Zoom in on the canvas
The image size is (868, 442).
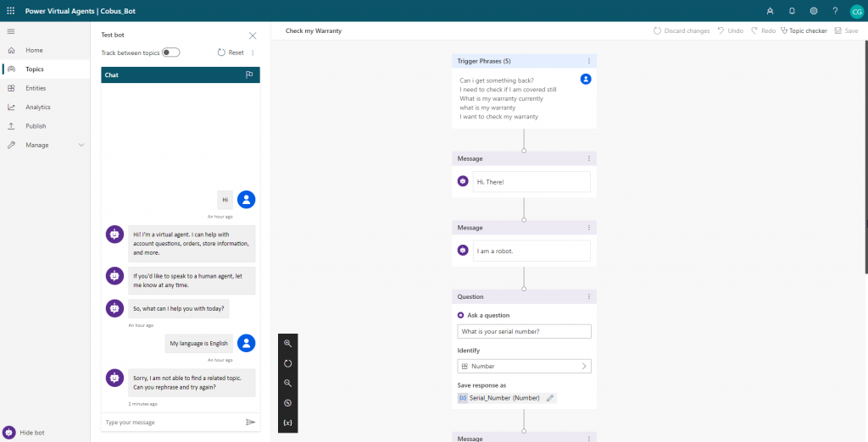click(x=288, y=343)
